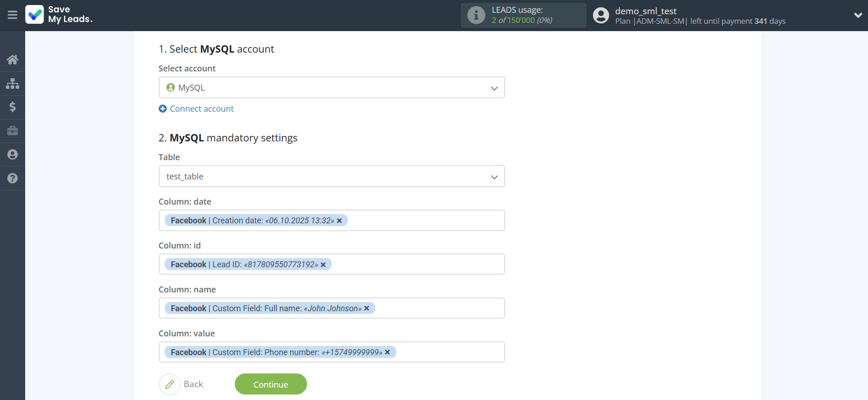The width and height of the screenshot is (868, 400).
Task: Remove the Full name tag
Action: pos(367,308)
